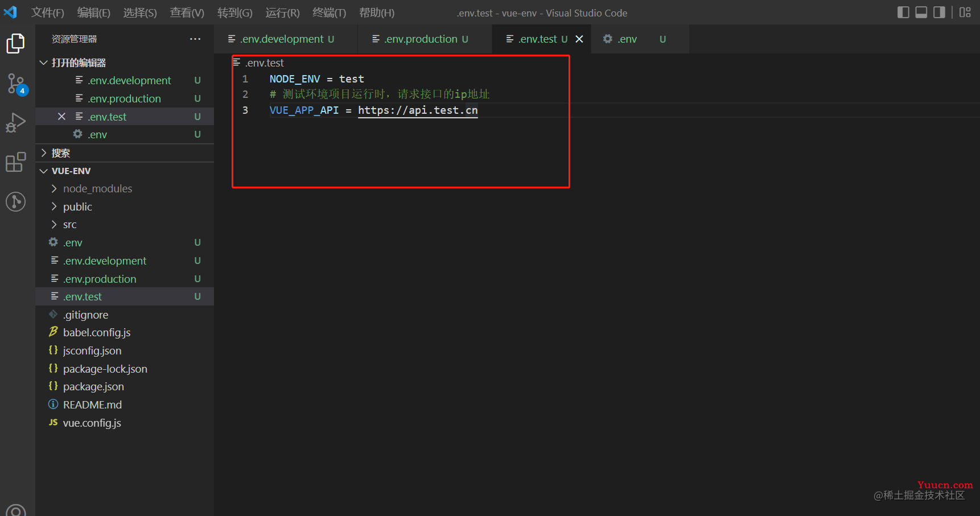Open the Go menu
The height and width of the screenshot is (516, 980).
(x=235, y=13)
